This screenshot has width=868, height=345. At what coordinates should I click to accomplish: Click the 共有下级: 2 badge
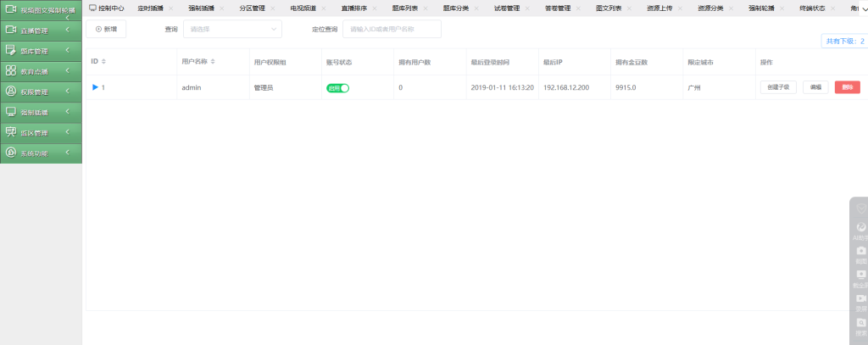[x=845, y=41]
